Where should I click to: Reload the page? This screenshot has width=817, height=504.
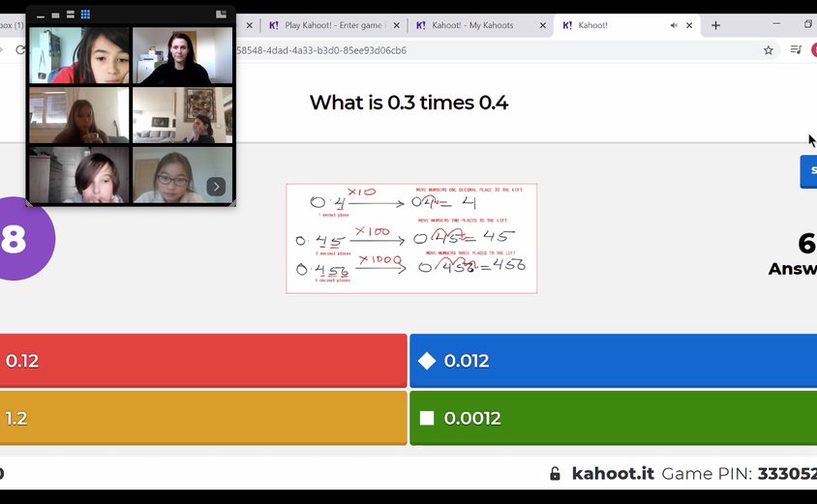[20, 50]
